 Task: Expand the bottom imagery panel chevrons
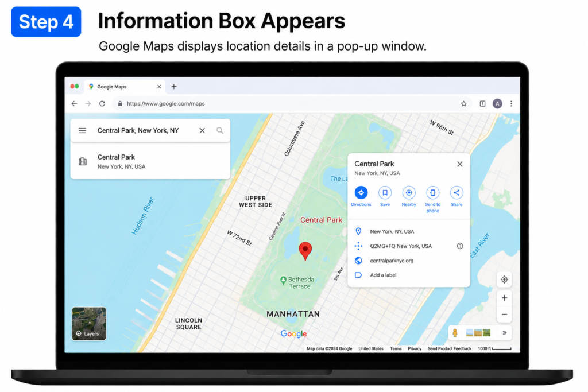click(504, 333)
